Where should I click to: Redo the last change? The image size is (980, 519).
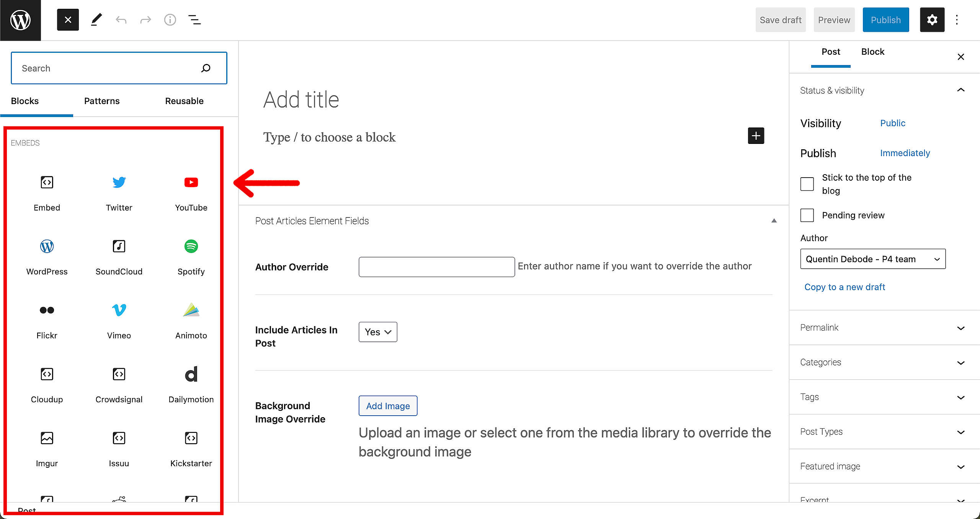pyautogui.click(x=145, y=20)
